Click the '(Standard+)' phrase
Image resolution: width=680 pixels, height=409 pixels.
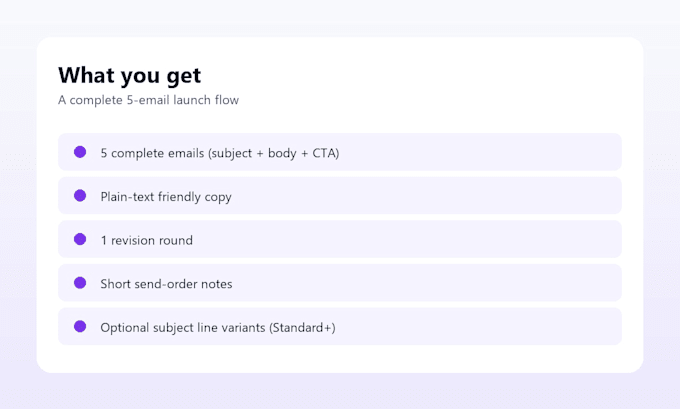(x=302, y=327)
